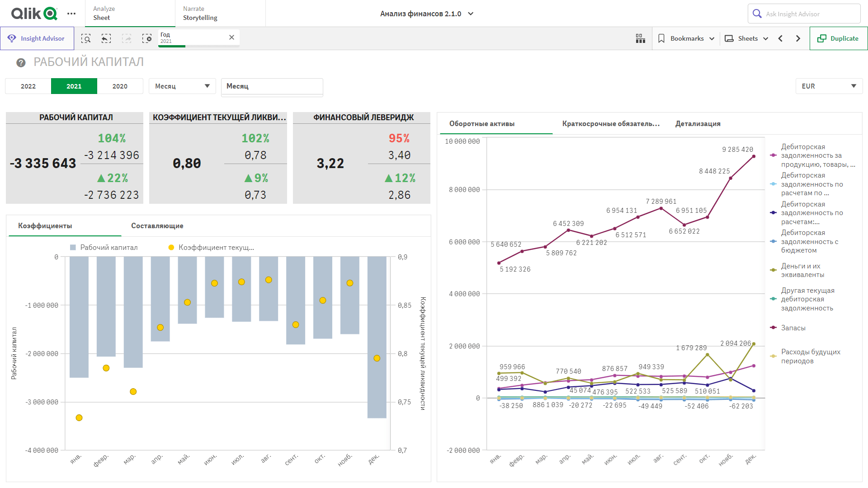This screenshot has height=488, width=868.
Task: Toggle the Insight Advisor panel
Action: 37,39
